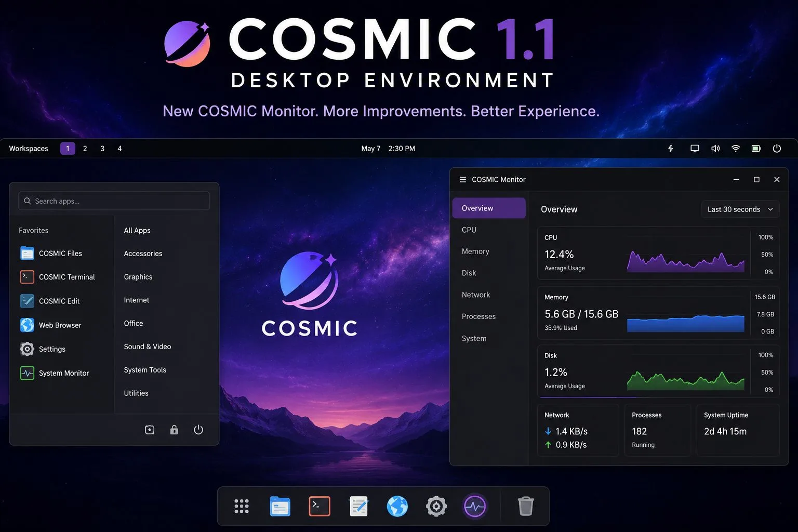Viewport: 798px width, 532px height.
Task: Open the Trash in the dock
Action: (x=526, y=506)
